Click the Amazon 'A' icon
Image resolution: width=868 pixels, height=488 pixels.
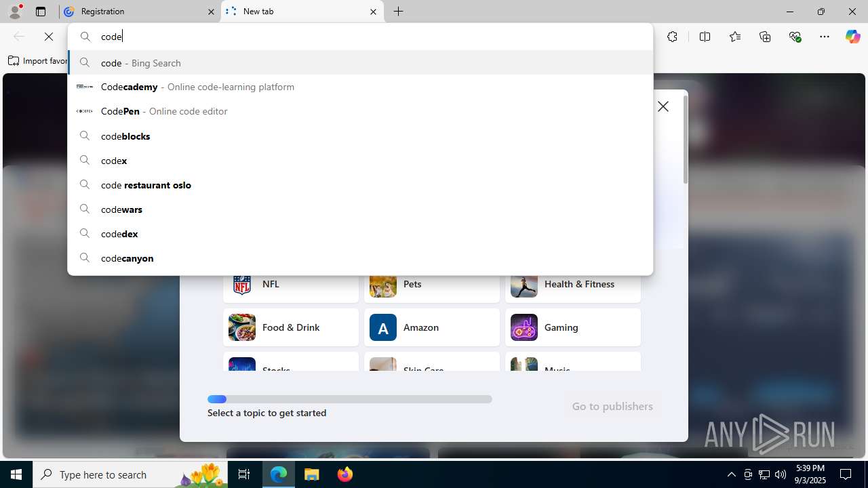[383, 327]
